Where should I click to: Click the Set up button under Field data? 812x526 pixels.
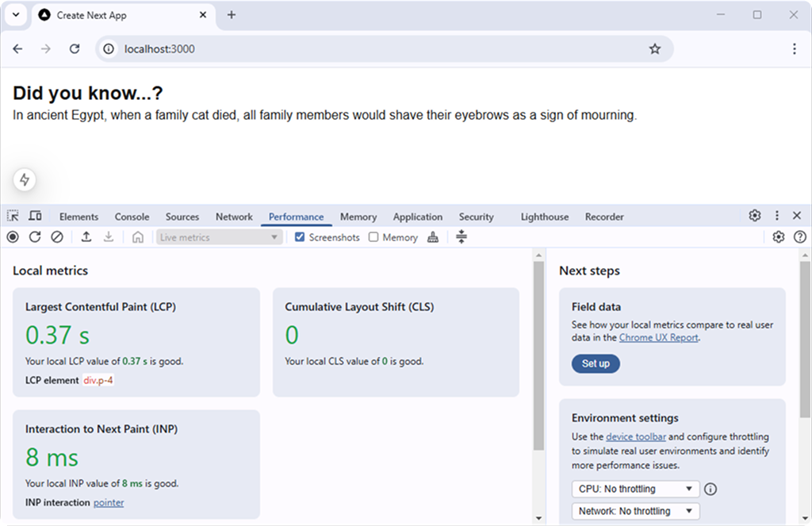596,363
